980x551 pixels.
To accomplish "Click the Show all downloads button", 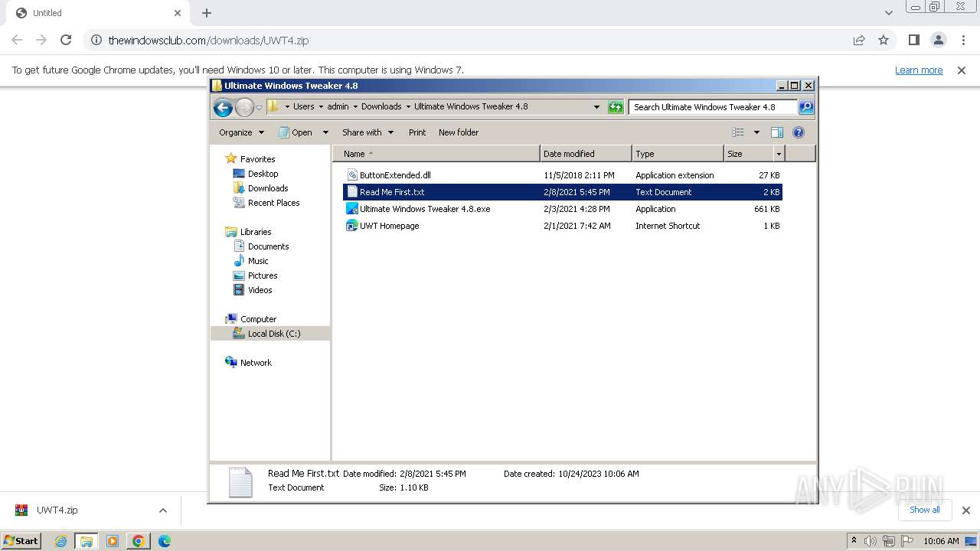I will 925,510.
